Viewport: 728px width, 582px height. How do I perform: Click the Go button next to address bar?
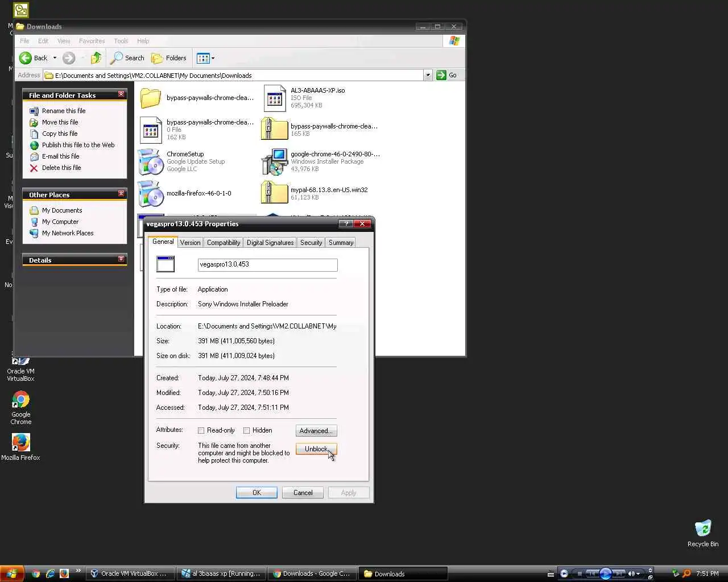click(446, 75)
